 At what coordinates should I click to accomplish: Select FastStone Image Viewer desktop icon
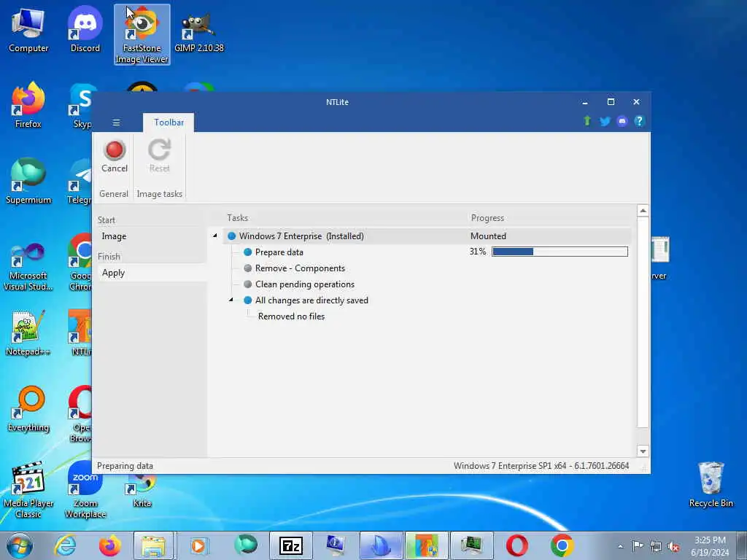point(142,35)
